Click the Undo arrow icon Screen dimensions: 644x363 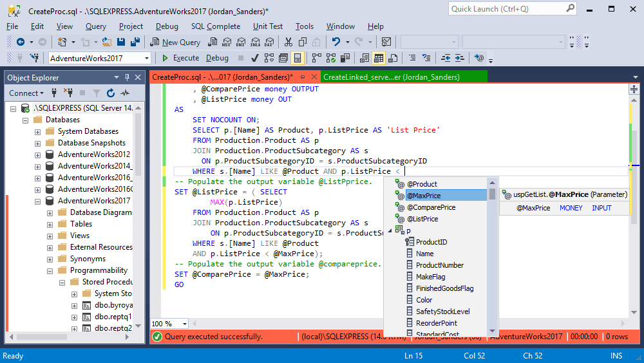pyautogui.click(x=336, y=42)
